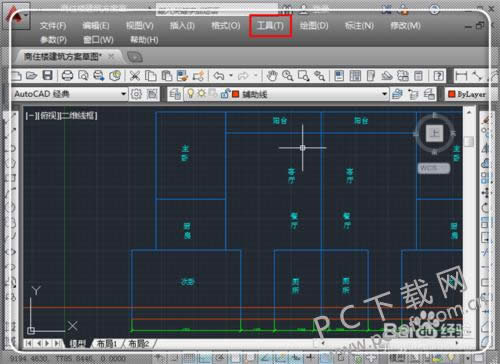Select the Zoom Window tool
Image resolution: width=500 pixels, height=364 pixels.
pyautogui.click(x=304, y=76)
